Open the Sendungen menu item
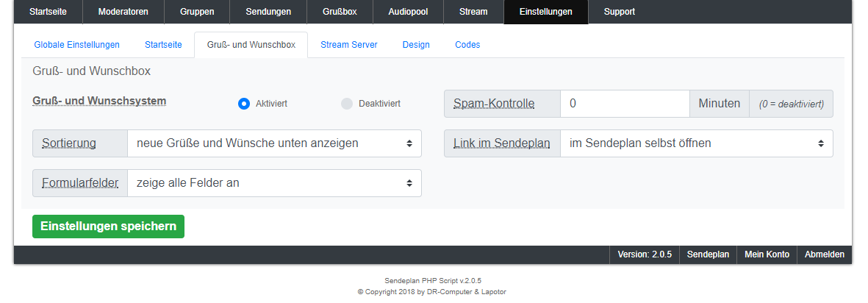This screenshot has height=303, width=868. click(x=268, y=12)
